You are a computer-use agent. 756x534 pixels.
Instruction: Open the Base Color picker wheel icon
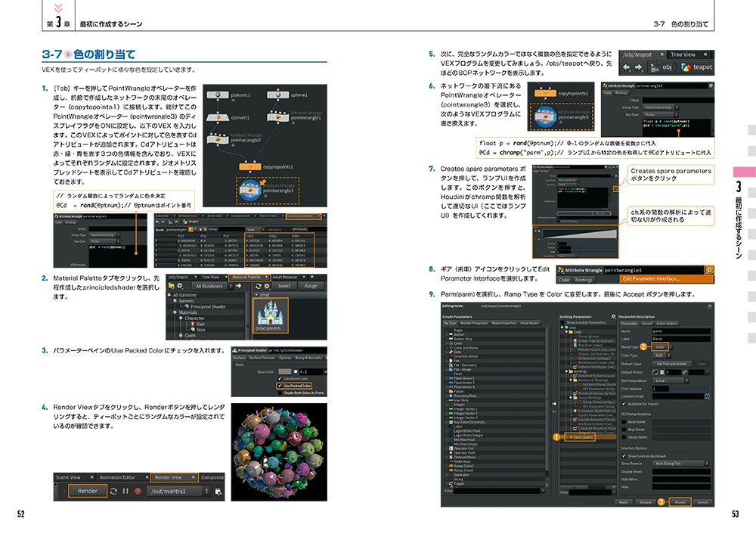(x=294, y=372)
